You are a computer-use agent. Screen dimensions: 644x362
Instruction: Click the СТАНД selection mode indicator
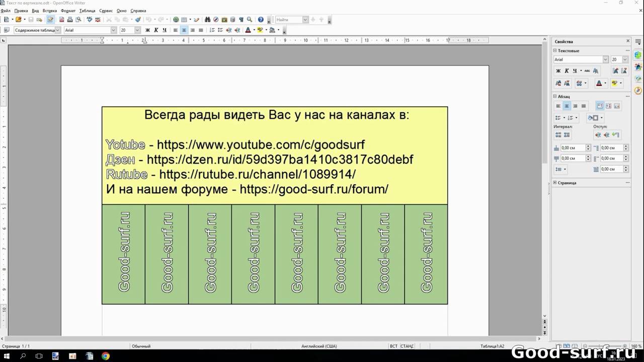click(x=408, y=346)
